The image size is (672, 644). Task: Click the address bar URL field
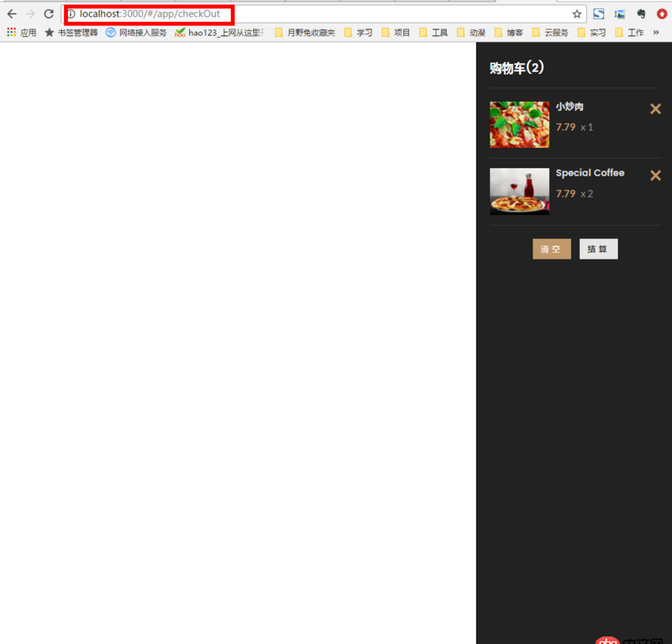pyautogui.click(x=323, y=14)
